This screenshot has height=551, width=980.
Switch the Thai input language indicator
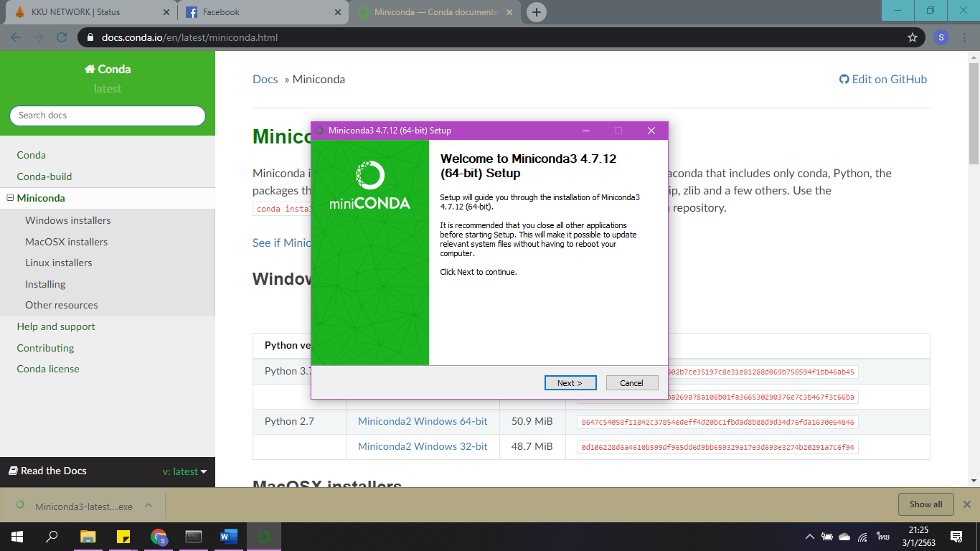click(x=882, y=536)
